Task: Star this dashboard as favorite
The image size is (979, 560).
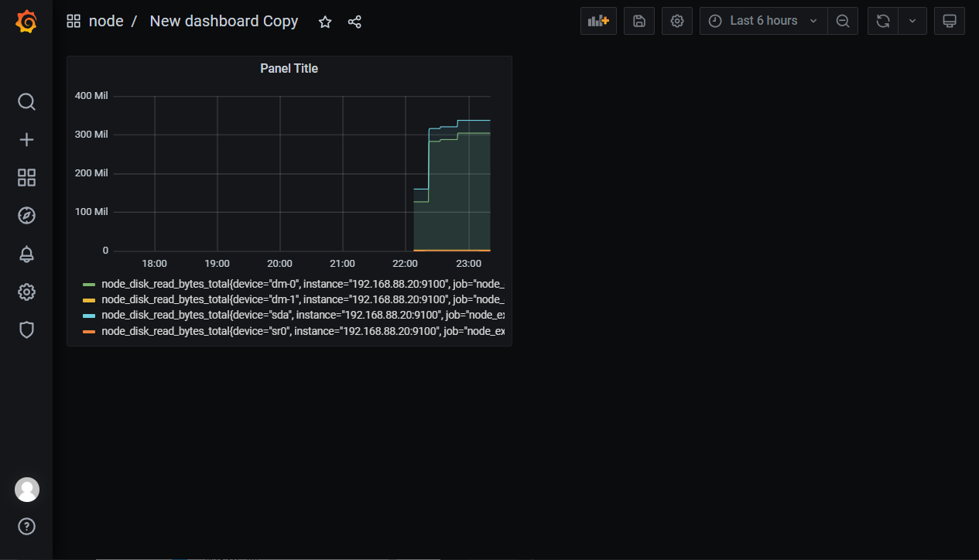Action: [x=325, y=22]
